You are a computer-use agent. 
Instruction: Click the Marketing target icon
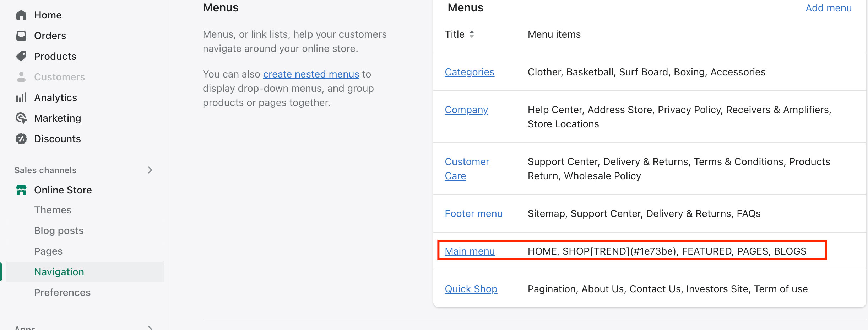pos(21,118)
